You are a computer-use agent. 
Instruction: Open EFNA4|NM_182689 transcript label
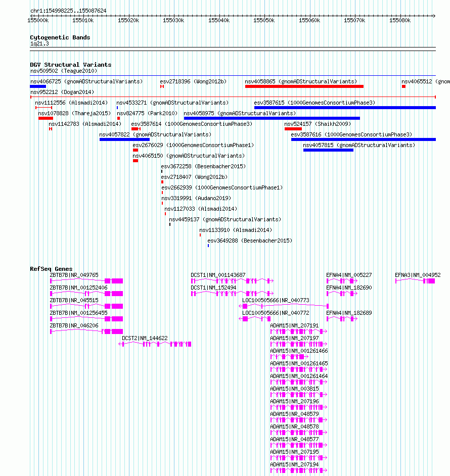(x=349, y=313)
